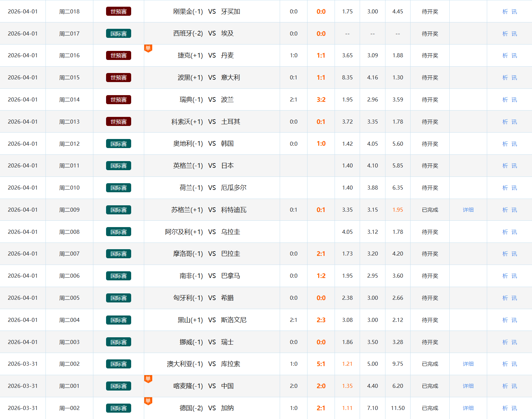532x419 pixels.
Task: Open 讯 news for 西班牙 vs 埃及
Action: pyautogui.click(x=514, y=34)
